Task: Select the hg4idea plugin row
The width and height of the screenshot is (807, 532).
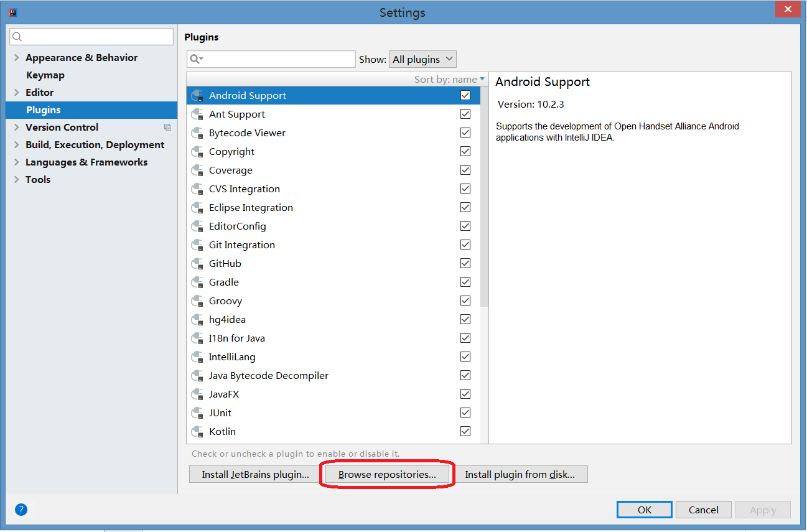Action: 334,319
